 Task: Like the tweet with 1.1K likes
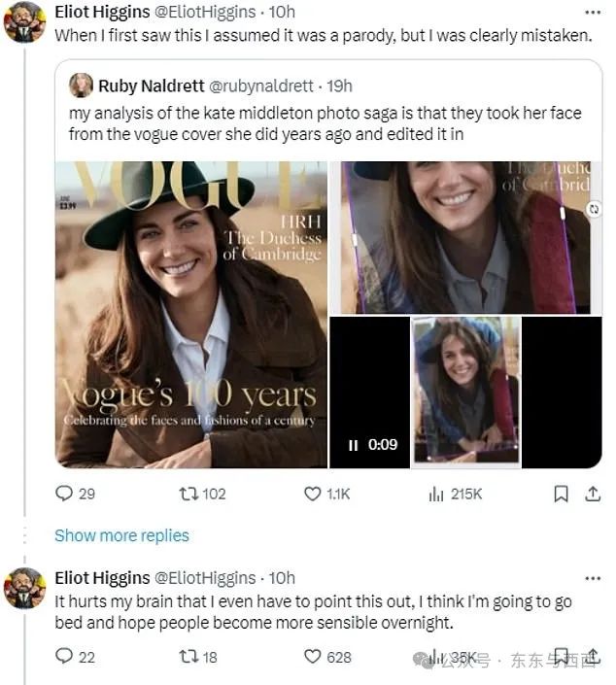[x=313, y=494]
